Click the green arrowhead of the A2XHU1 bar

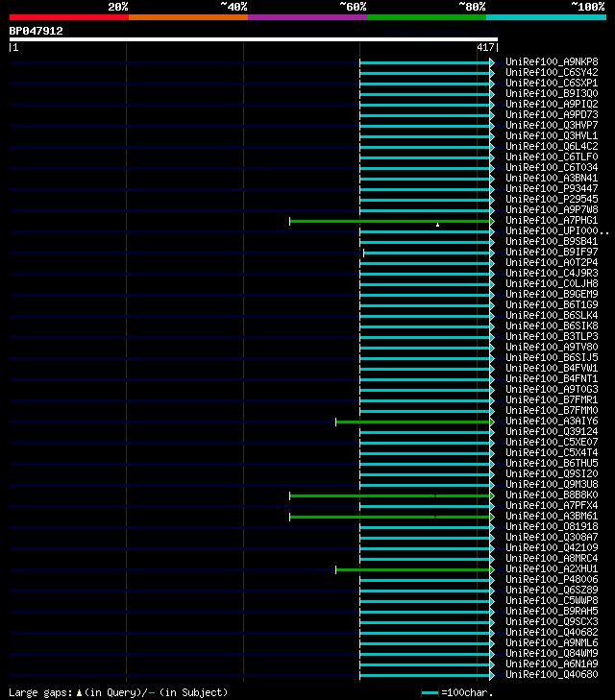[492, 569]
